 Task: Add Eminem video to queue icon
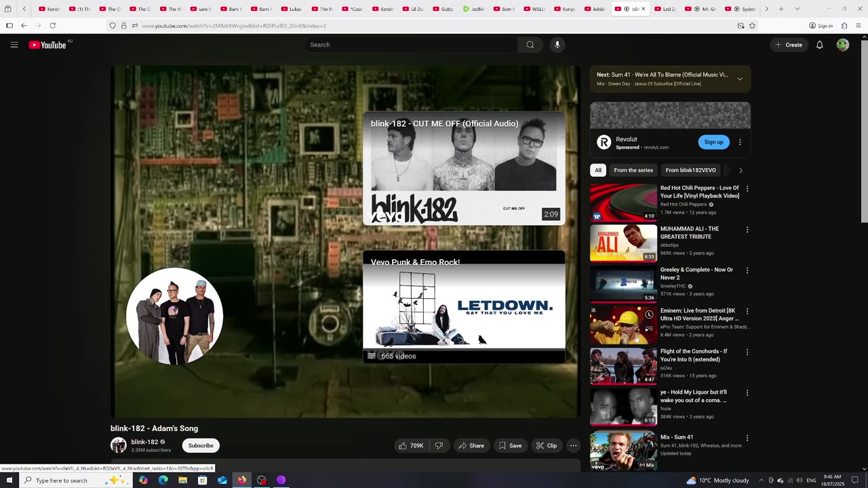(x=649, y=329)
